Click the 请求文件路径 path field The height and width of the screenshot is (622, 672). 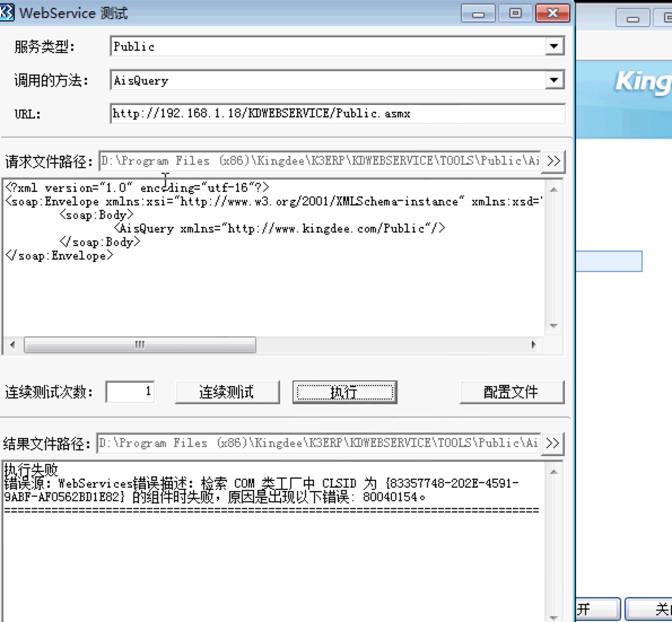coord(320,161)
